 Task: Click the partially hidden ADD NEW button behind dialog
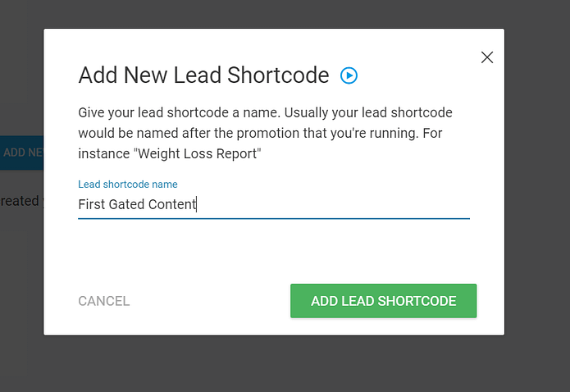coord(22,153)
